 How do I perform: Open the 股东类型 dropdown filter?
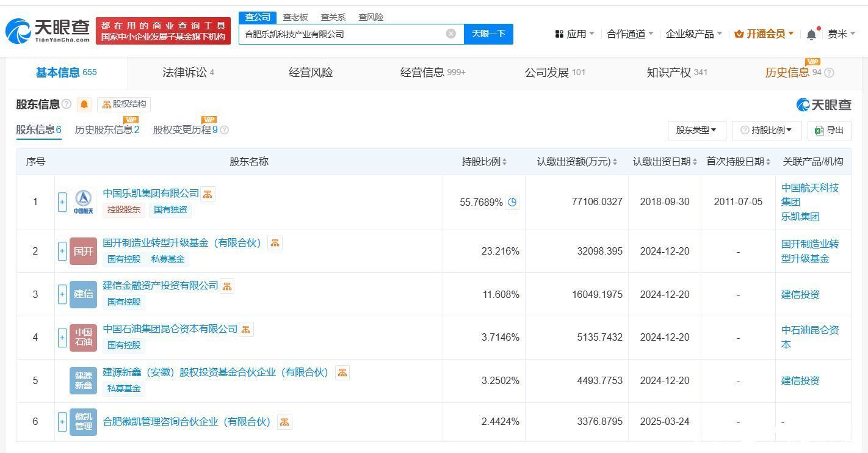[x=696, y=130]
